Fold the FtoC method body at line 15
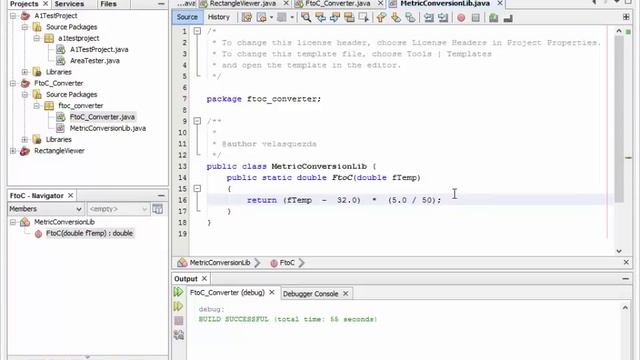The height and width of the screenshot is (360, 640). pos(197,189)
